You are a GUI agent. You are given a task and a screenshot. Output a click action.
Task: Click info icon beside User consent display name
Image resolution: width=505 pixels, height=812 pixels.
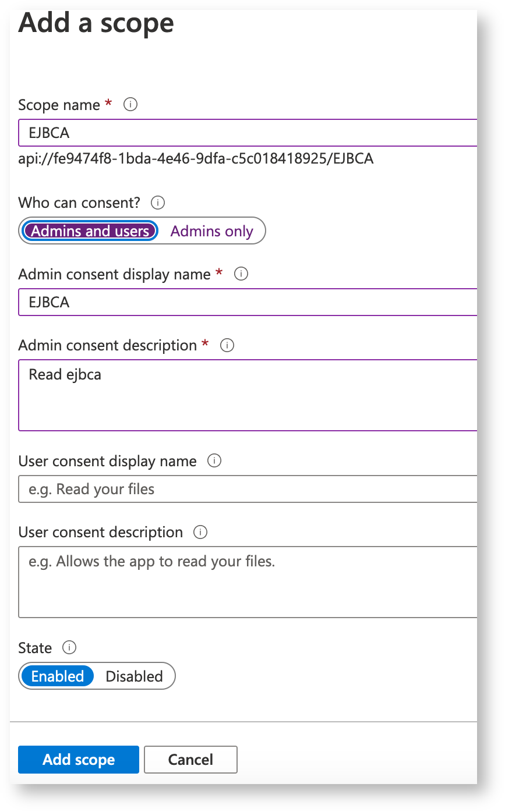pyautogui.click(x=214, y=461)
